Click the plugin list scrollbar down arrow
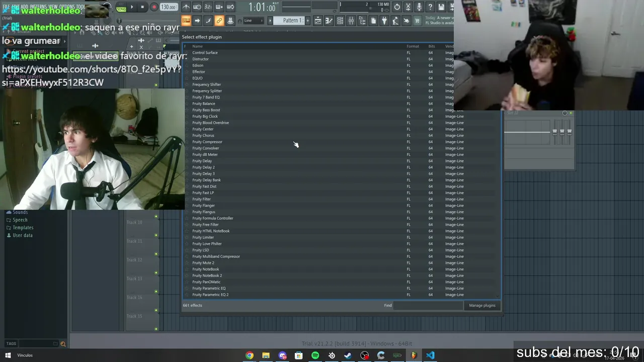The height and width of the screenshot is (362, 644). (499, 296)
